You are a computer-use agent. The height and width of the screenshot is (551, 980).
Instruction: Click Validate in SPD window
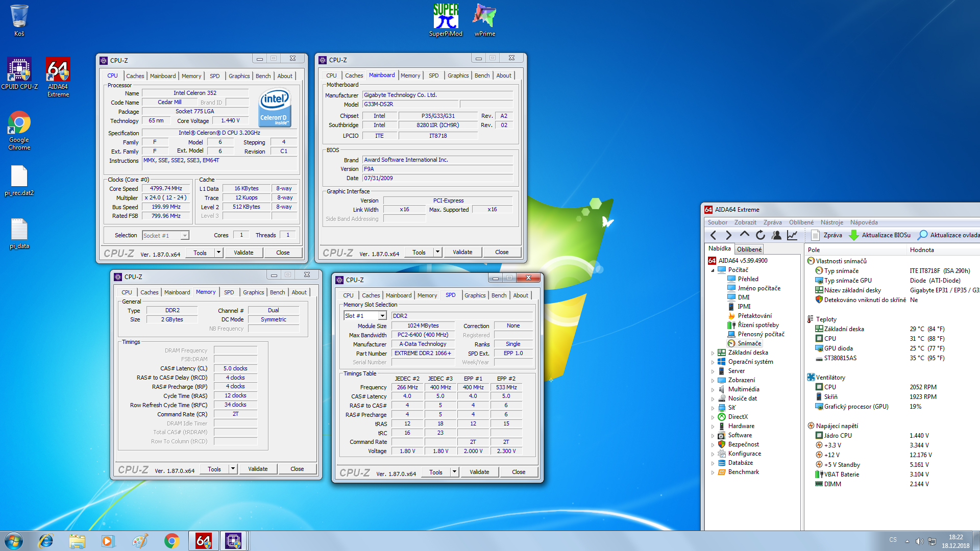[479, 472]
